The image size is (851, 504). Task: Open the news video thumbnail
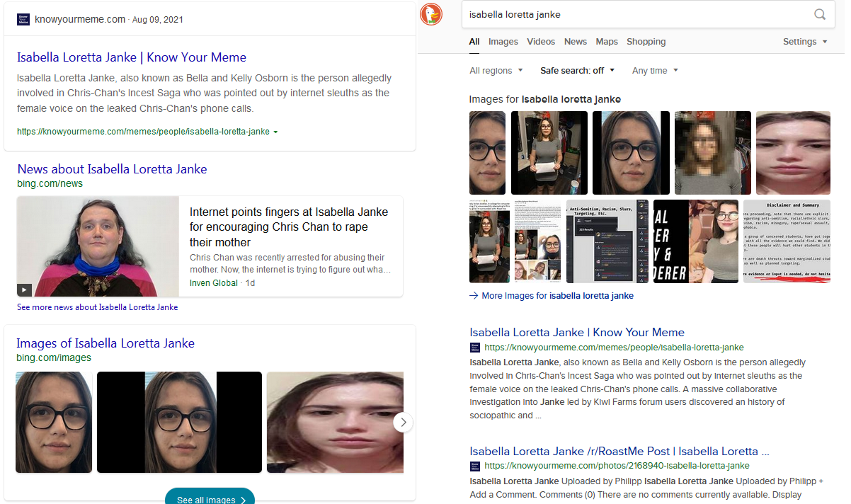(98, 246)
